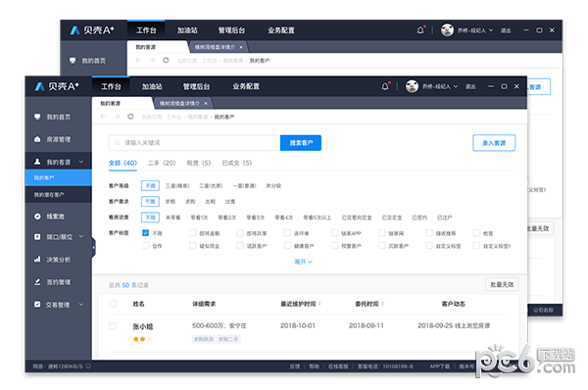Image resolution: width=588 pixels, height=390 pixels.
Task: Click the network status icon in status bar
Action: coord(88,366)
